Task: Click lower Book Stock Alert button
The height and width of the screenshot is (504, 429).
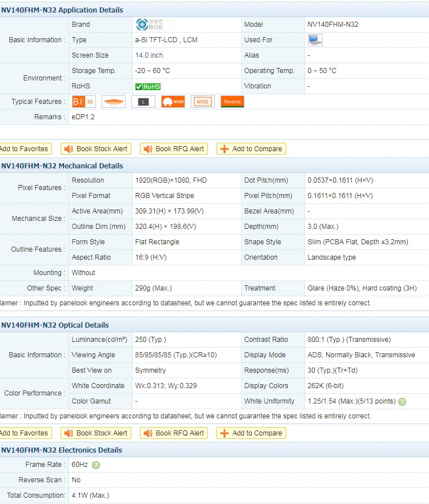Action: (x=96, y=433)
